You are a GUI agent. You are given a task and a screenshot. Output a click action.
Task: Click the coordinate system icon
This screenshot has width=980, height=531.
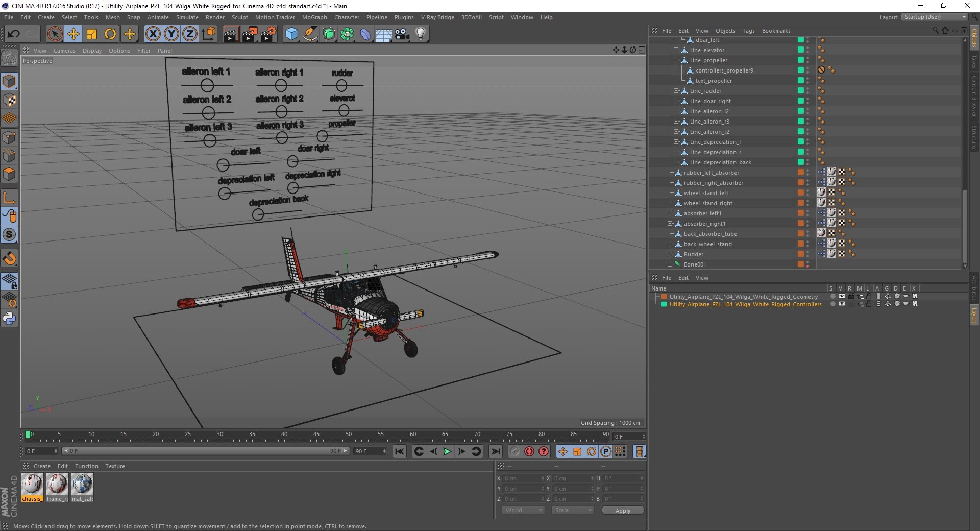tap(208, 34)
